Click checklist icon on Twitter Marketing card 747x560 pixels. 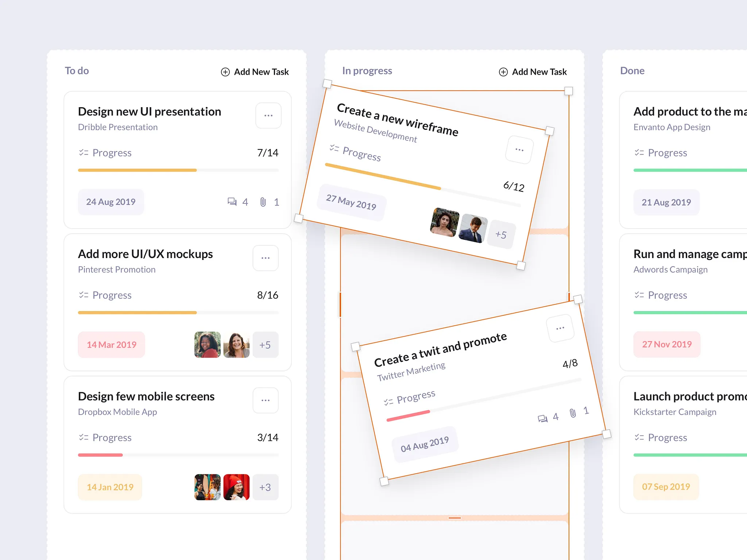(388, 402)
